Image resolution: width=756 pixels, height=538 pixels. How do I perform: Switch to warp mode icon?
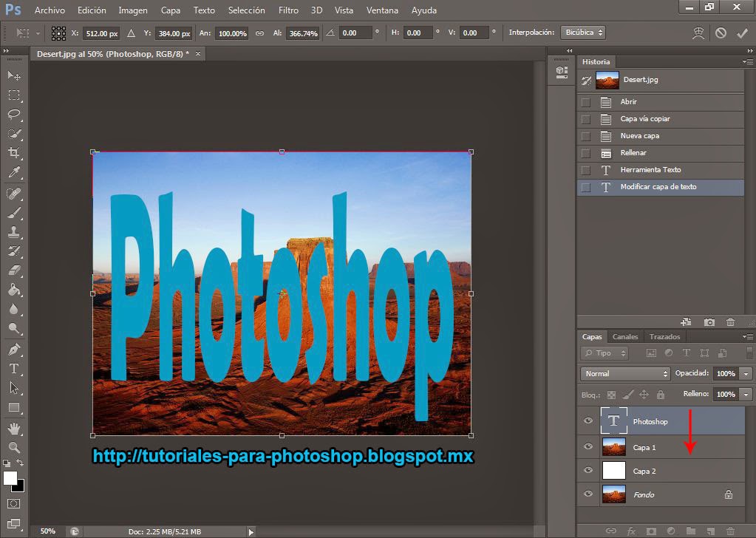point(698,33)
